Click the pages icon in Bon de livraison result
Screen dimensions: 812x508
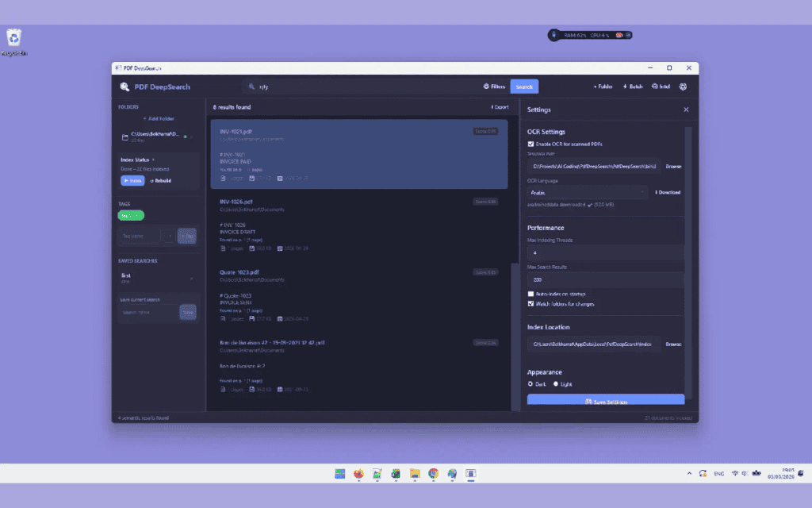coord(223,389)
